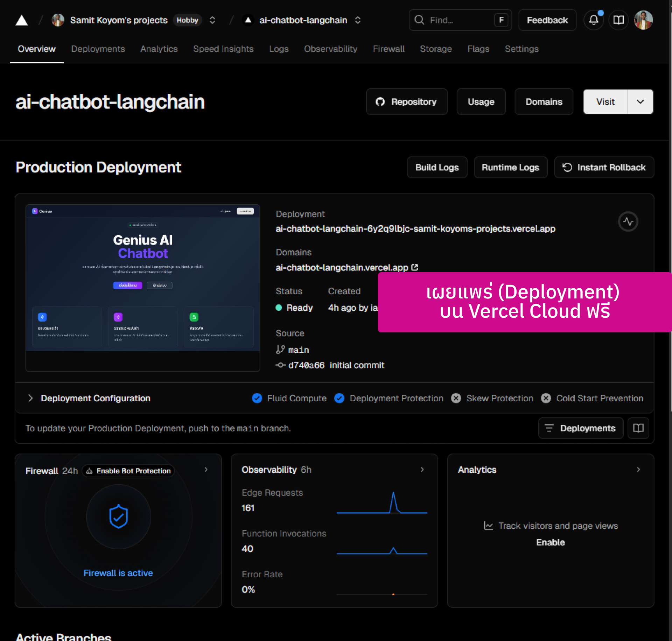Image resolution: width=672 pixels, height=641 pixels.
Task: Click the Samit Koyom's projects team name
Action: click(119, 20)
